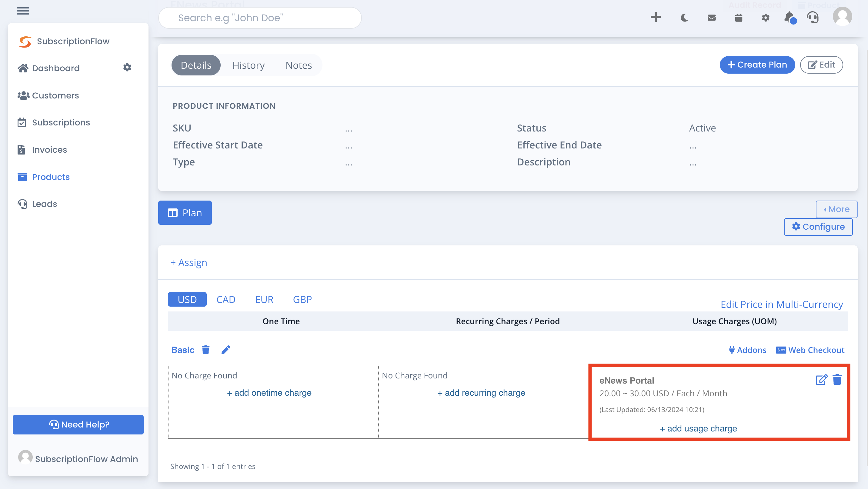The width and height of the screenshot is (868, 489).
Task: Click the Active status value
Action: pos(702,128)
